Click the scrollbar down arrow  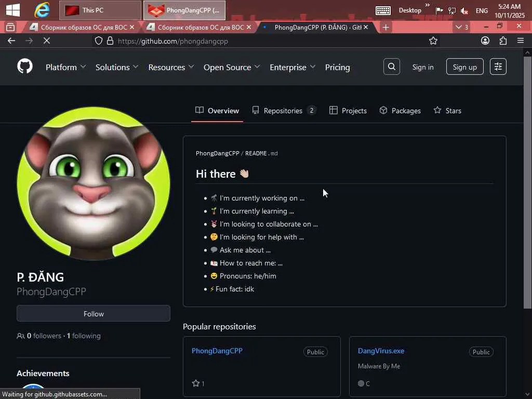527,395
